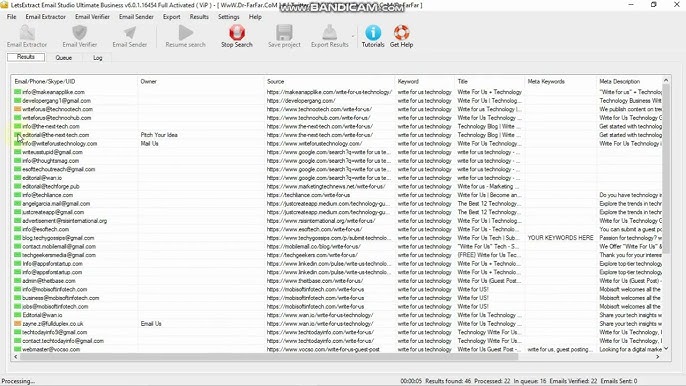
Task: Select the info@makeanapplike.com row
Action: click(x=337, y=92)
